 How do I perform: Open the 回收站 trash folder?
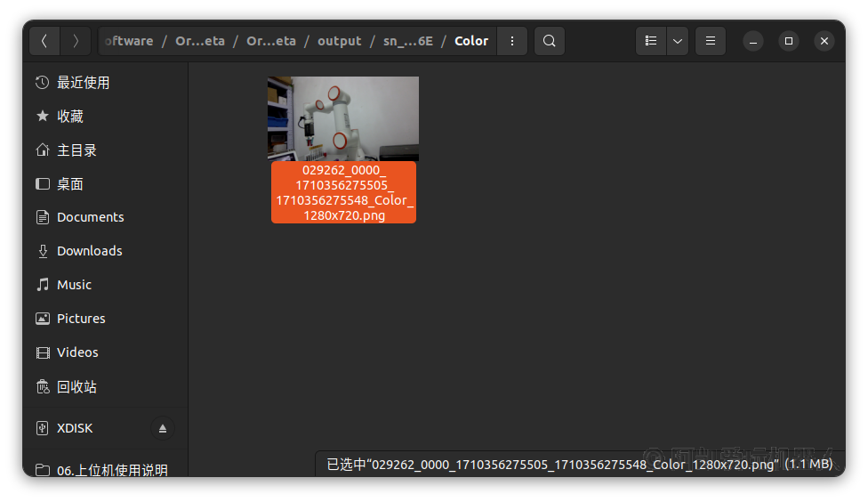pos(76,387)
